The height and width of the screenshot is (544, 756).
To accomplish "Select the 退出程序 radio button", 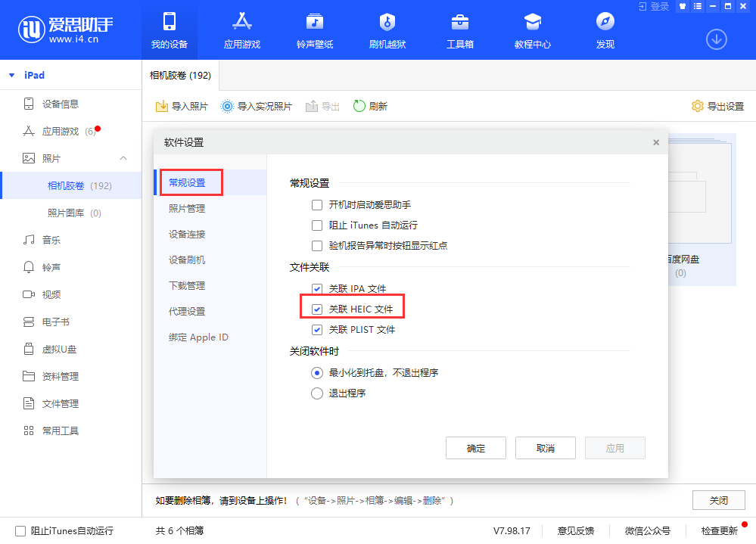I will 317,393.
